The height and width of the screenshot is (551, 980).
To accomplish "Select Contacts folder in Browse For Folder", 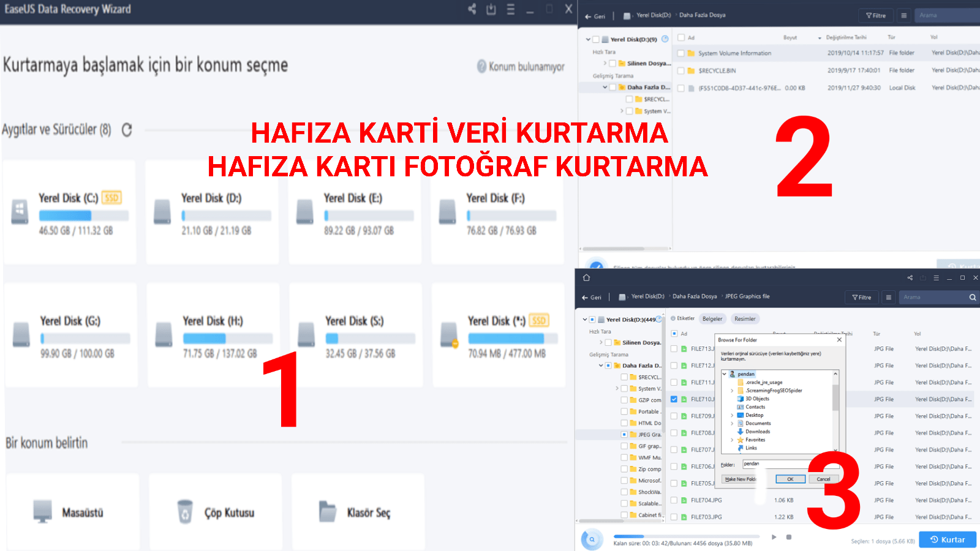I will (x=755, y=407).
